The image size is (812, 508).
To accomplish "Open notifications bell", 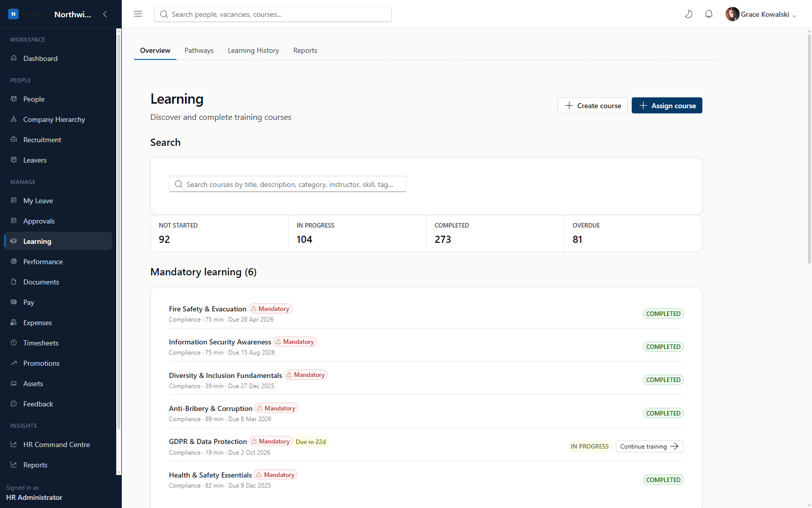I will (x=709, y=14).
